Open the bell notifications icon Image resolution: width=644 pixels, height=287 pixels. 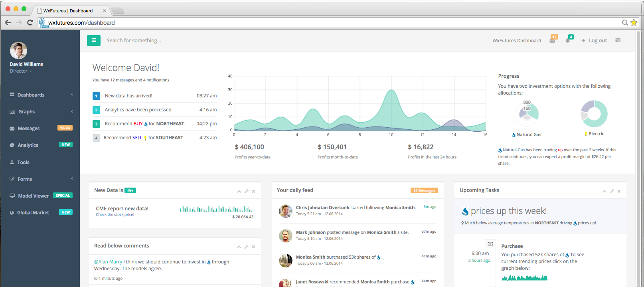(x=568, y=40)
